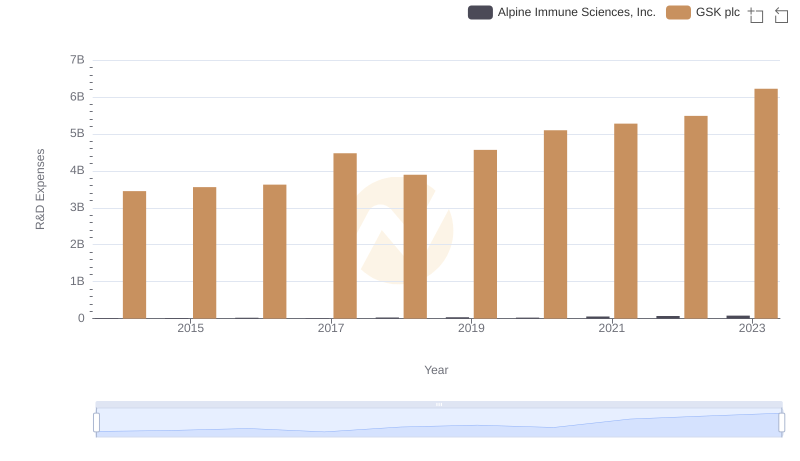Image resolution: width=800 pixels, height=461 pixels.
Task: Select the GSK plc 2017 bar
Action: tap(345, 236)
